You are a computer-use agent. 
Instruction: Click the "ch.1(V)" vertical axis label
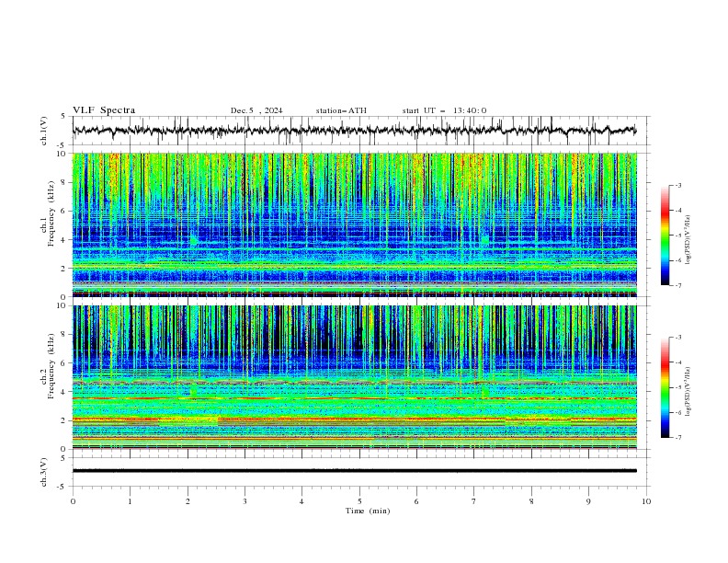44,131
